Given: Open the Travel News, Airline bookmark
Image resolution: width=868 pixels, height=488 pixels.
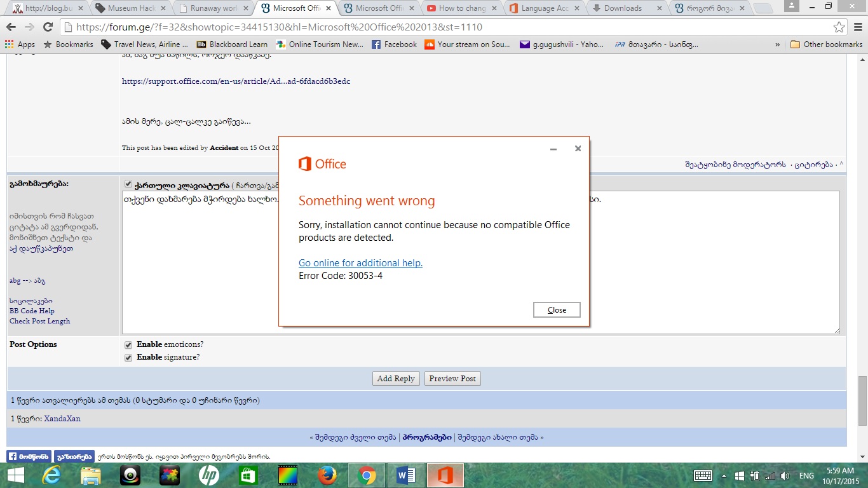Looking at the screenshot, I should pos(145,44).
